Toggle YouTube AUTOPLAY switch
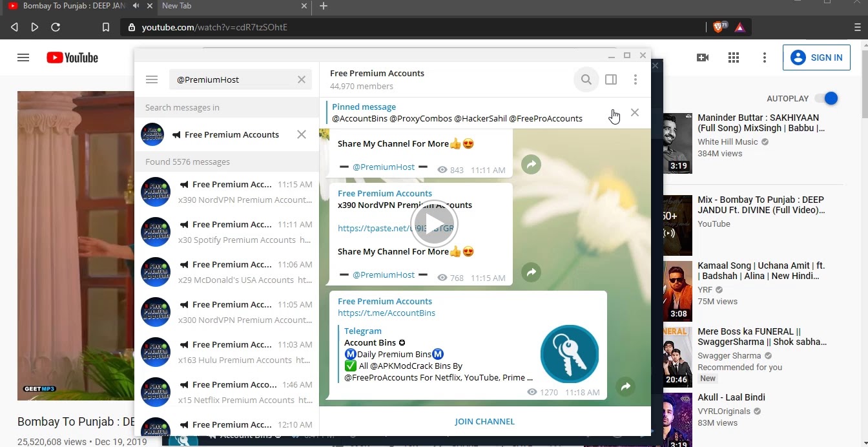868x447 pixels. (x=826, y=98)
